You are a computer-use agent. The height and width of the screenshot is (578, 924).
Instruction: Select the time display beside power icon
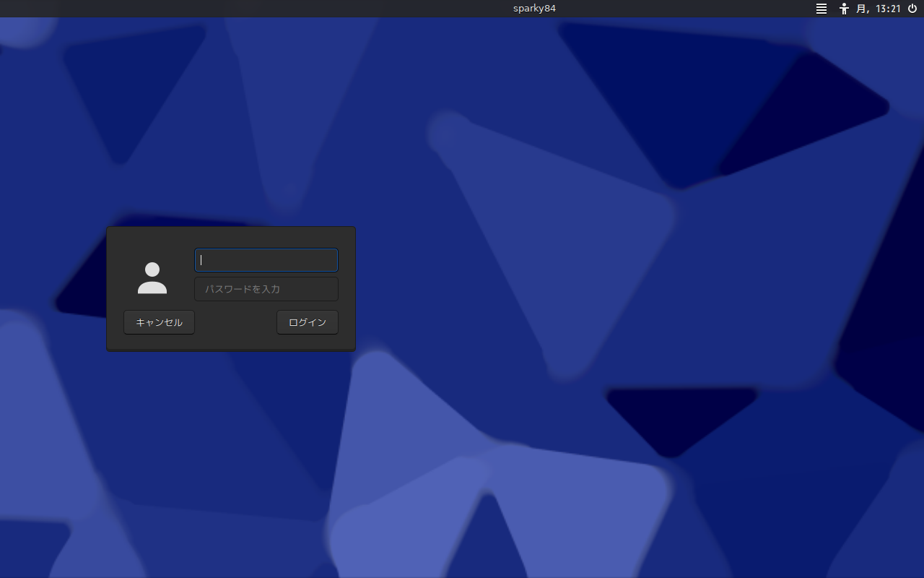[x=879, y=9]
